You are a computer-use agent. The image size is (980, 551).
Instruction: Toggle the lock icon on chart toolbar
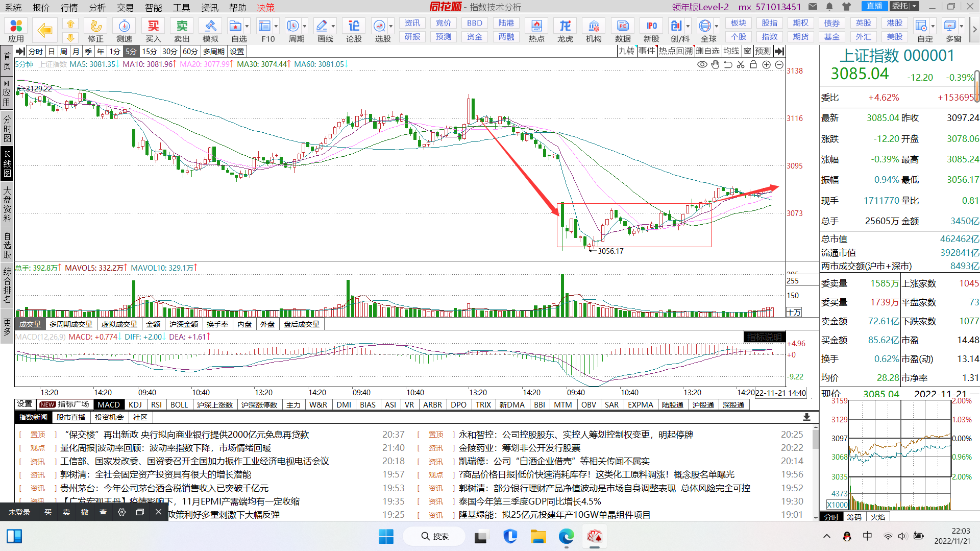point(753,64)
